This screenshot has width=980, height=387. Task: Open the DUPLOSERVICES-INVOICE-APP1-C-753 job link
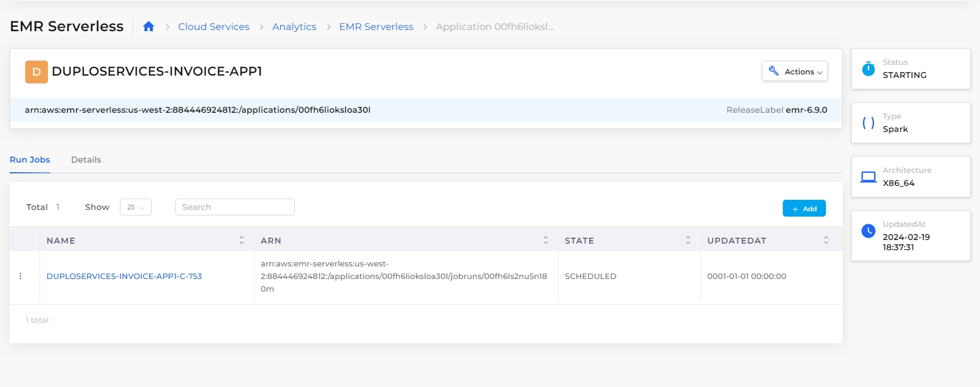click(x=124, y=276)
